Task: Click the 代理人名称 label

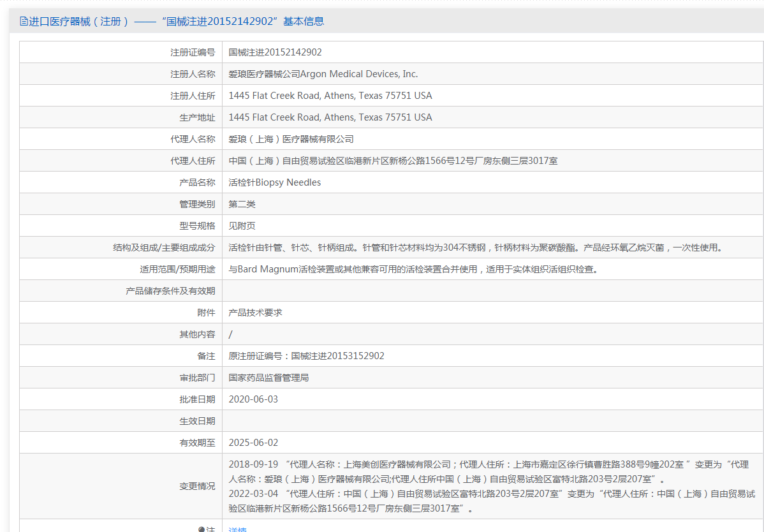Action: [x=193, y=139]
